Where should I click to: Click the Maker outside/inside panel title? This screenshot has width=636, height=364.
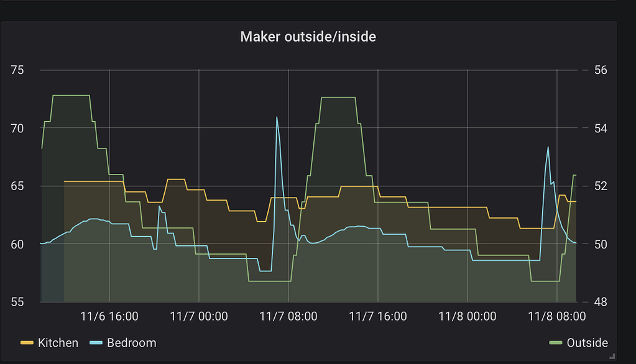308,37
